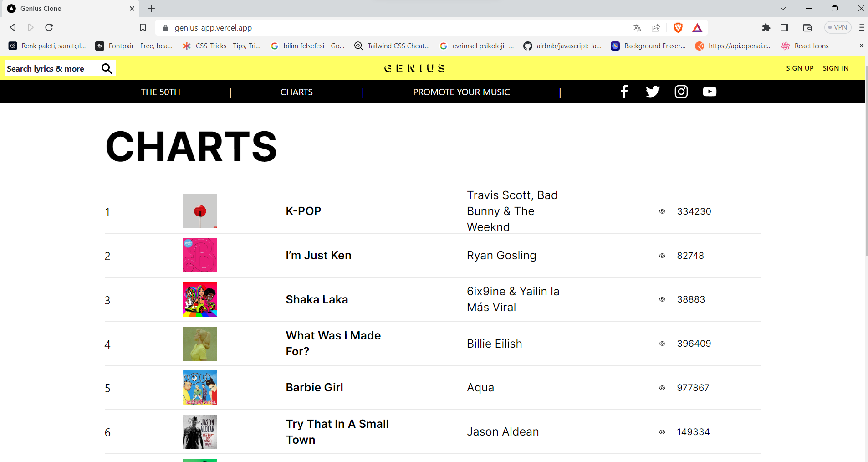
Task: Open Barbie Girl song
Action: pyautogui.click(x=314, y=388)
